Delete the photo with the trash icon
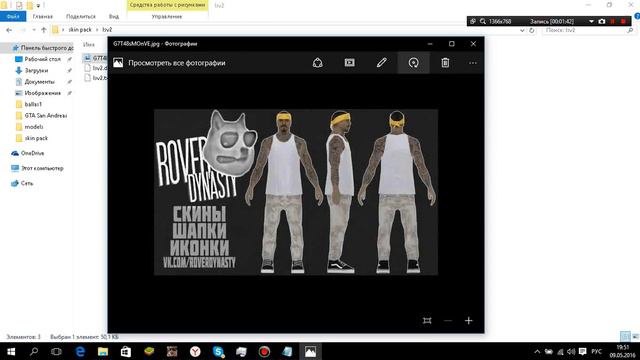640x360 pixels. [445, 63]
